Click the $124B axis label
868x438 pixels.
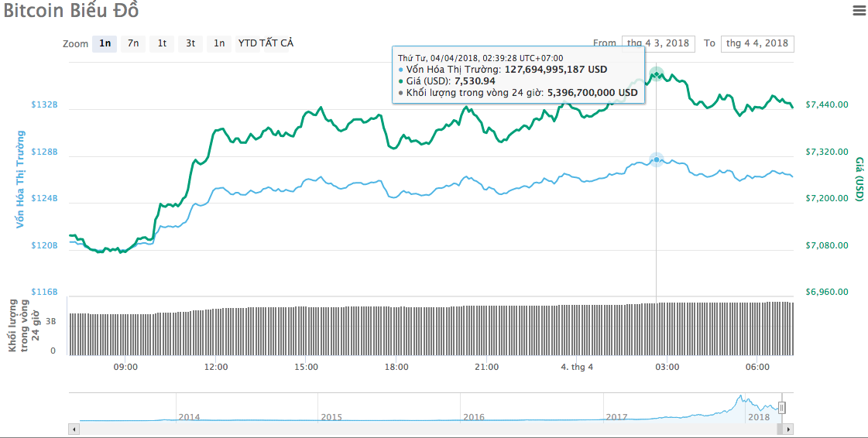[44, 199]
